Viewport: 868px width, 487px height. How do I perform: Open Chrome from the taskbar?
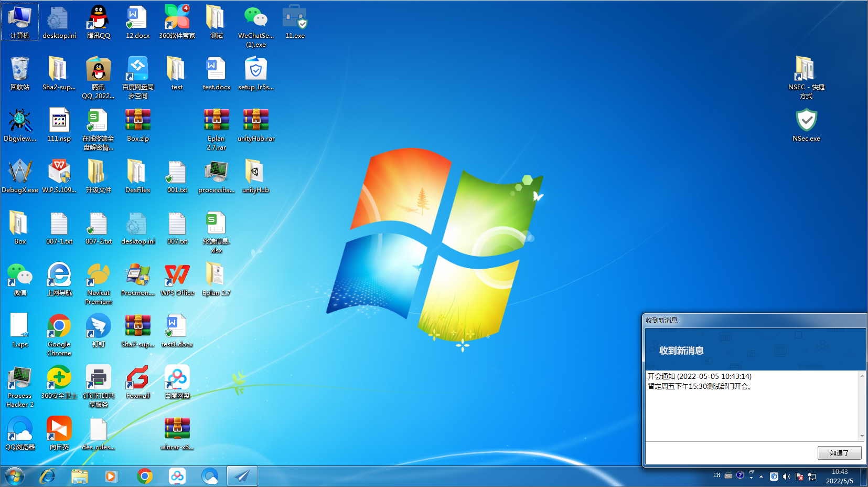tap(145, 477)
